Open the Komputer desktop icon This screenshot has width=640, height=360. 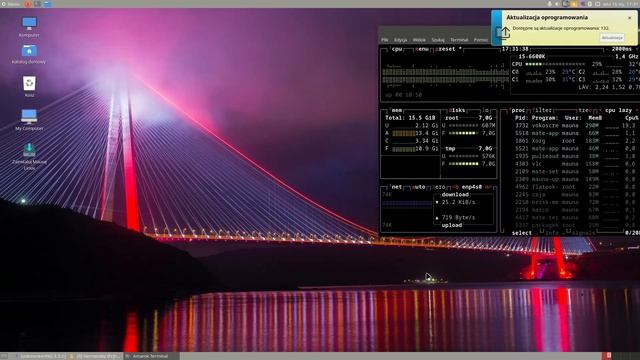(29, 27)
